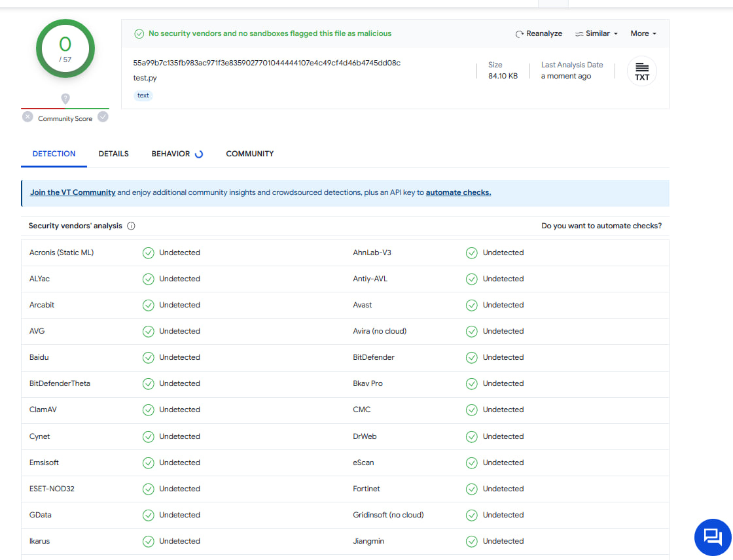
Task: Click the BitDefender undetected check icon
Action: click(x=472, y=358)
